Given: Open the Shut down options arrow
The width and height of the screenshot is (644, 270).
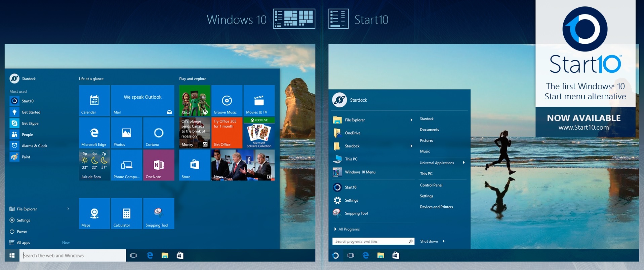Looking at the screenshot, I should coord(444,241).
